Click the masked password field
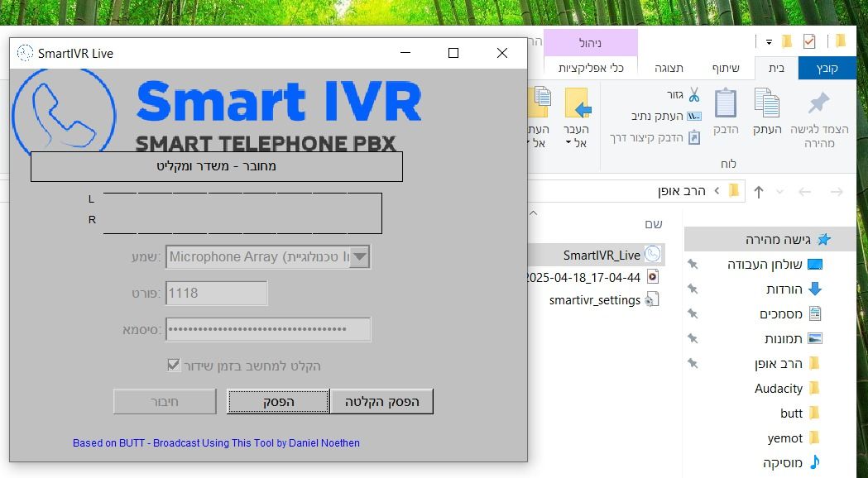 pos(268,329)
